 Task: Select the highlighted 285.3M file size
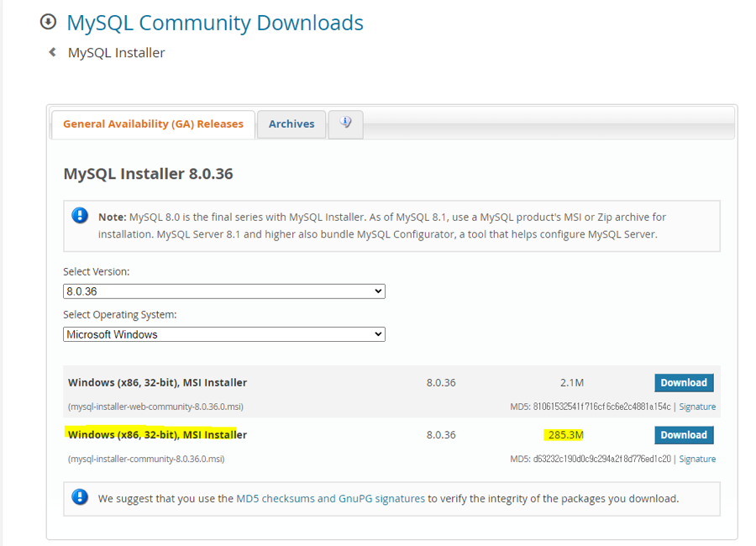tap(565, 435)
